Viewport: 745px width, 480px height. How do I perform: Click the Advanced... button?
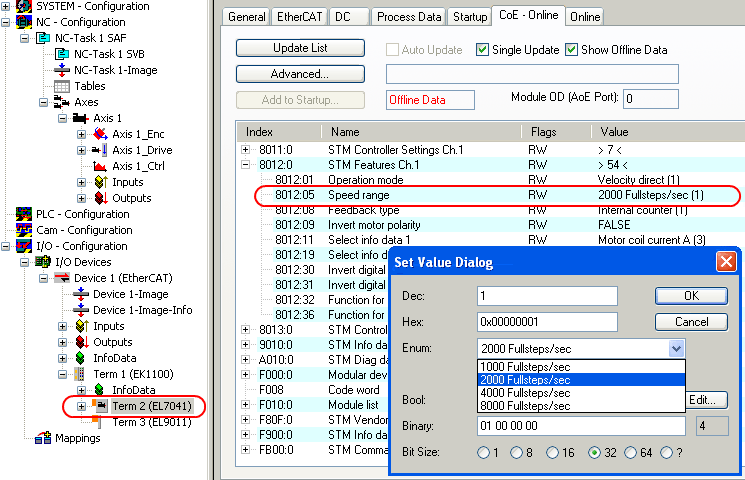click(300, 74)
